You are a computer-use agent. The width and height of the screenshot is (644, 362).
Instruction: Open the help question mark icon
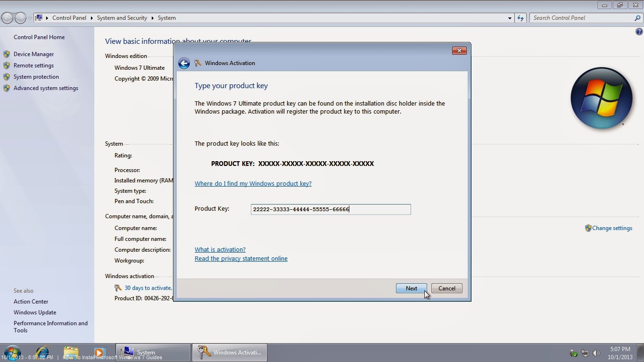tap(639, 32)
